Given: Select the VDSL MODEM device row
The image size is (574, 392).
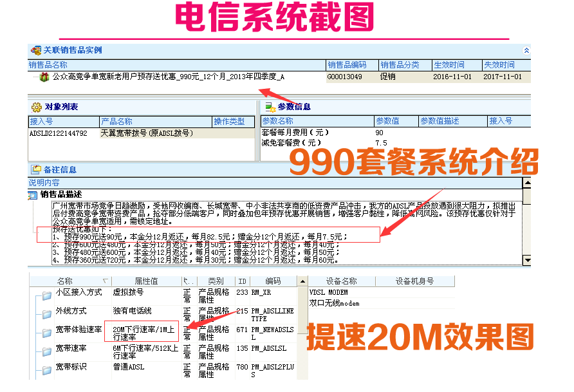Looking at the screenshot, I should click(x=382, y=292).
